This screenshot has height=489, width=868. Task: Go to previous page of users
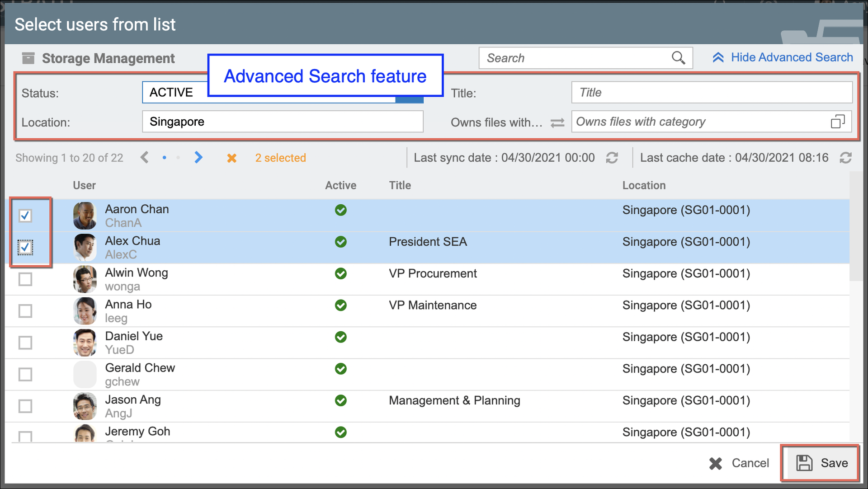pos(144,157)
